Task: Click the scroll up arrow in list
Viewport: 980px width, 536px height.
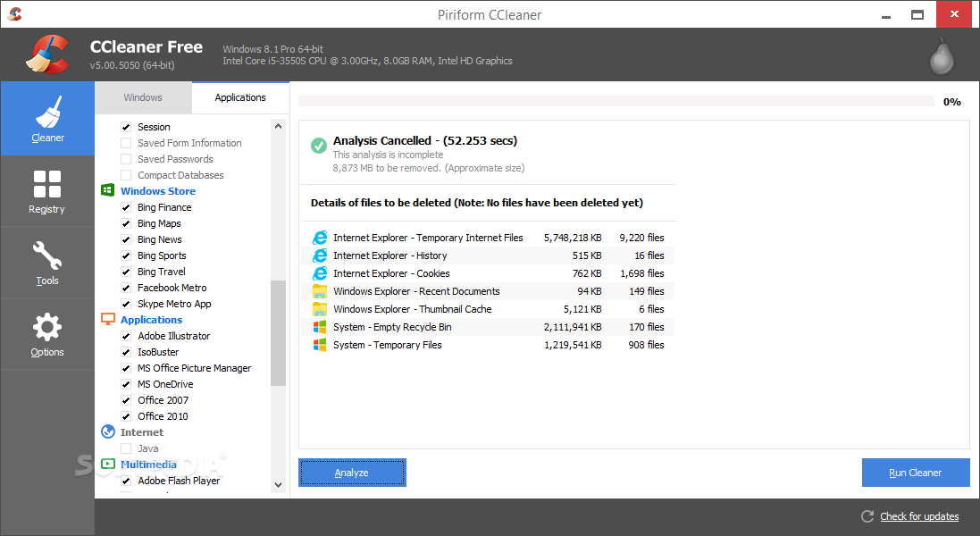Action: tap(278, 126)
